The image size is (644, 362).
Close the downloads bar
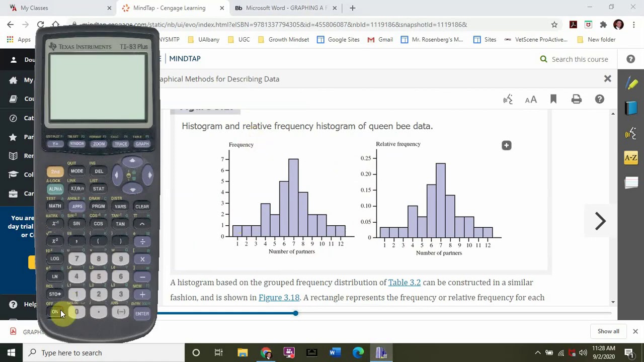click(x=635, y=331)
